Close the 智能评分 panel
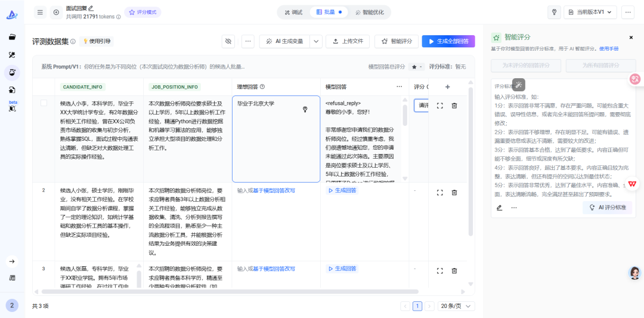The height and width of the screenshot is (318, 644). coord(631,38)
